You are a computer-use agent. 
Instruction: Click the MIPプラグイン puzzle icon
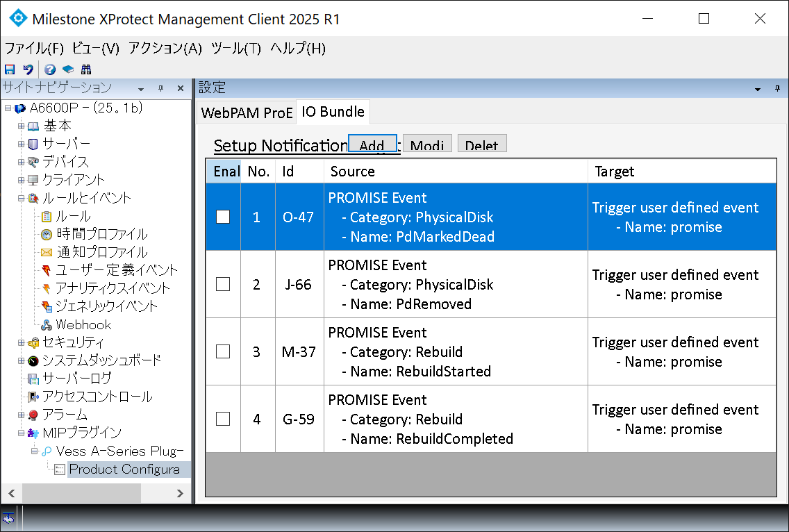[x=33, y=433]
